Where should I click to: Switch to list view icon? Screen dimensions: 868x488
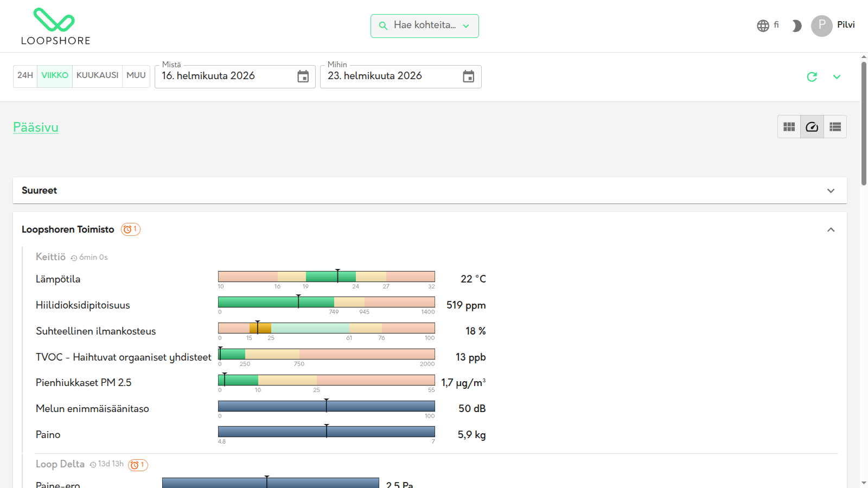click(835, 127)
